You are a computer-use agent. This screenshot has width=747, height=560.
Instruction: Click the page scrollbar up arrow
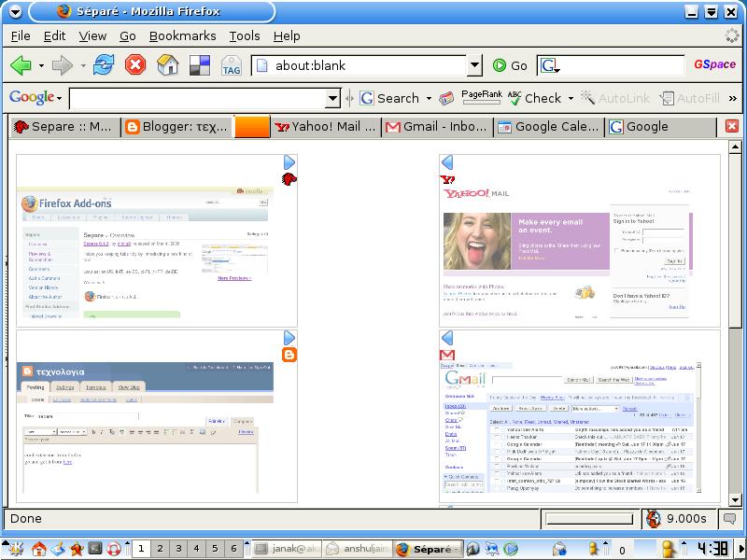pos(735,147)
